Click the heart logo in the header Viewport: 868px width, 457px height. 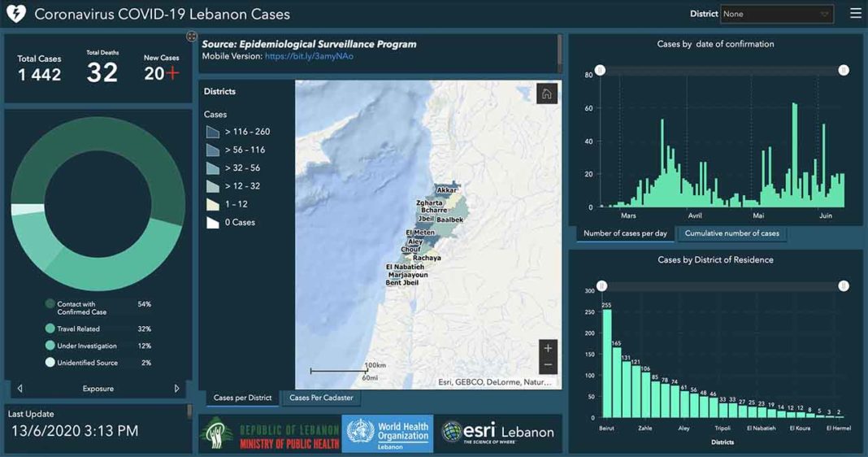click(16, 14)
